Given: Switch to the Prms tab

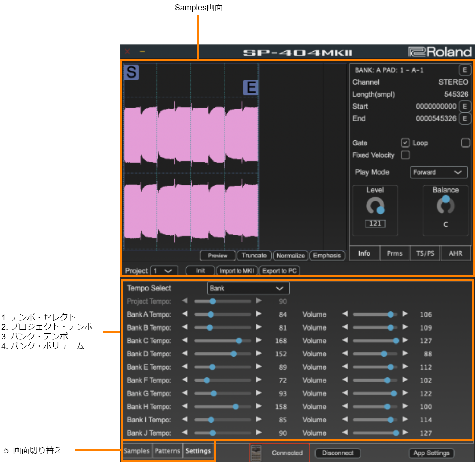Looking at the screenshot, I should point(394,253).
